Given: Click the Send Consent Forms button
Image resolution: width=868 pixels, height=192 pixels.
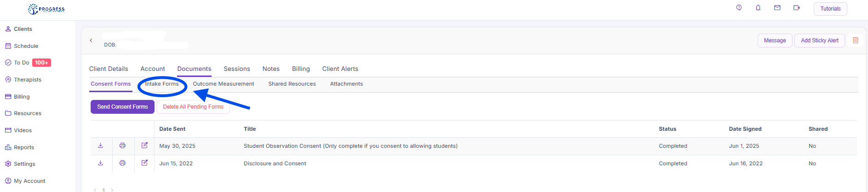Looking at the screenshot, I should point(122,107).
